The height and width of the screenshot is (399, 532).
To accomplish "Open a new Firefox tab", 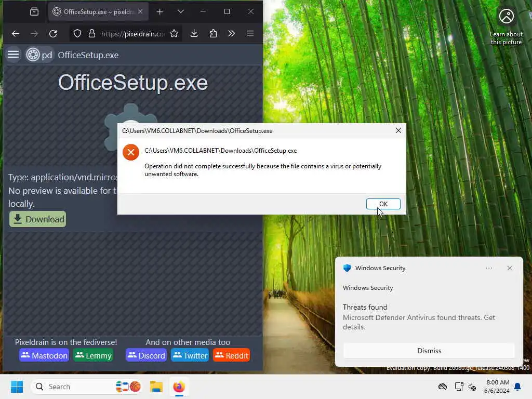I will pos(160,12).
